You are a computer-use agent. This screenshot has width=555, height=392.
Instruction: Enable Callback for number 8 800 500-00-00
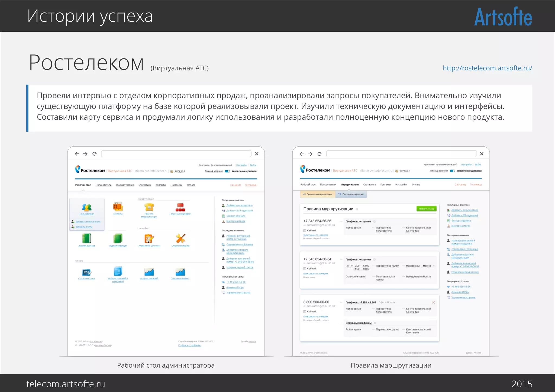pos(305,312)
